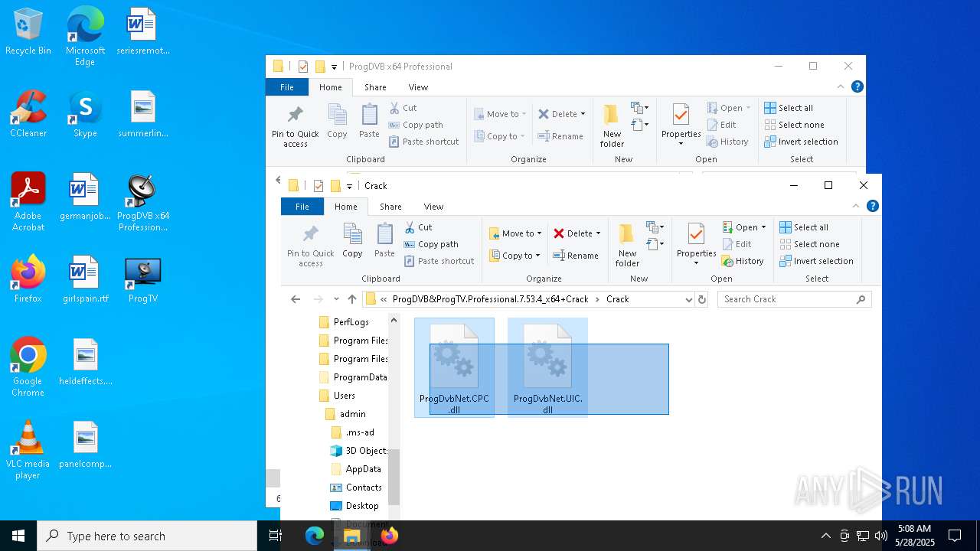Click Select none in Crack window
Image resolution: width=980 pixels, height=551 pixels.
[809, 244]
